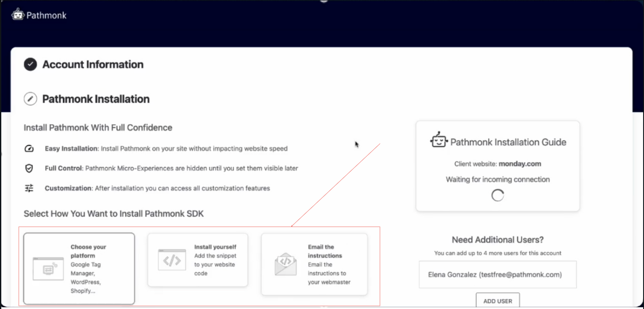The height and width of the screenshot is (309, 644).
Task: Click the code snippet icon in Install yourself card
Action: (x=172, y=260)
